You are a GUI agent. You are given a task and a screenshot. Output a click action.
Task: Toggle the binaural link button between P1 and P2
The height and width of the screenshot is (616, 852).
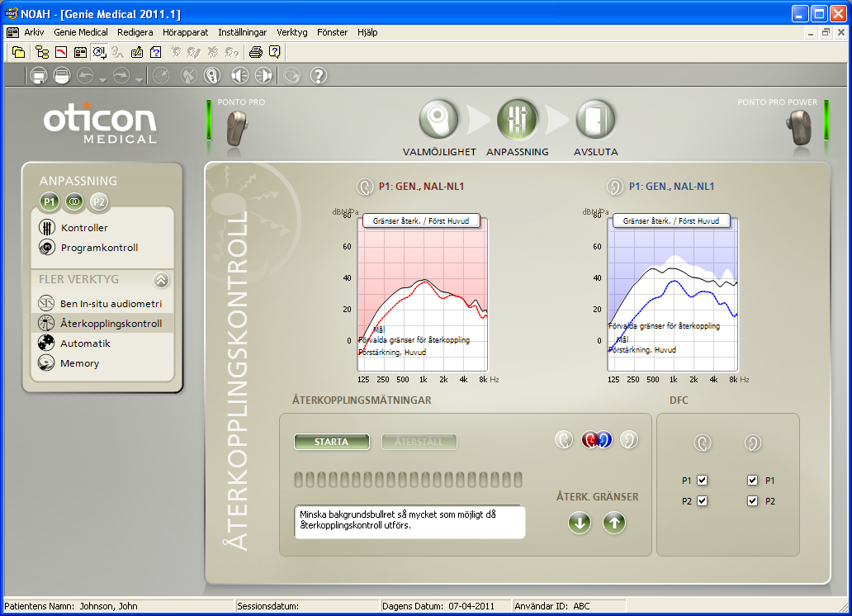[x=74, y=201]
